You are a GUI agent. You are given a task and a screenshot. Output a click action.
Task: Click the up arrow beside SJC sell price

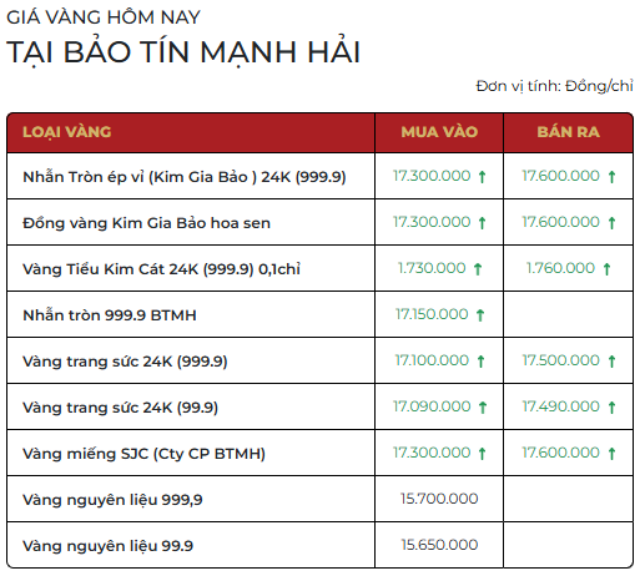tap(611, 453)
